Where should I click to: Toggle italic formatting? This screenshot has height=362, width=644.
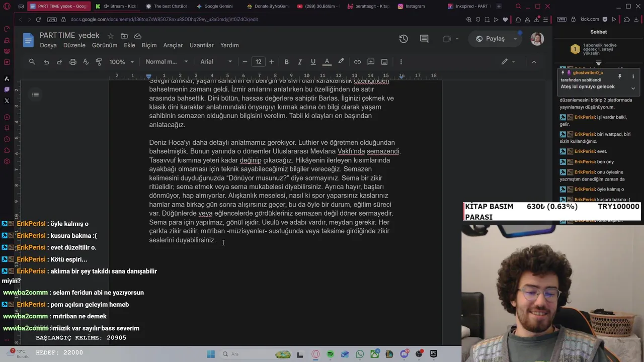(x=300, y=62)
